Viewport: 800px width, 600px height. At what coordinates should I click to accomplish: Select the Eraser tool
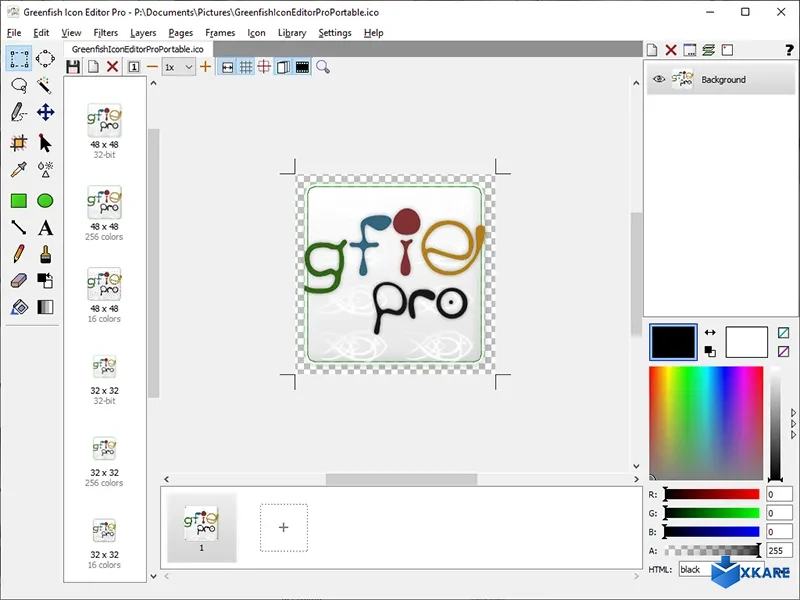[x=19, y=280]
